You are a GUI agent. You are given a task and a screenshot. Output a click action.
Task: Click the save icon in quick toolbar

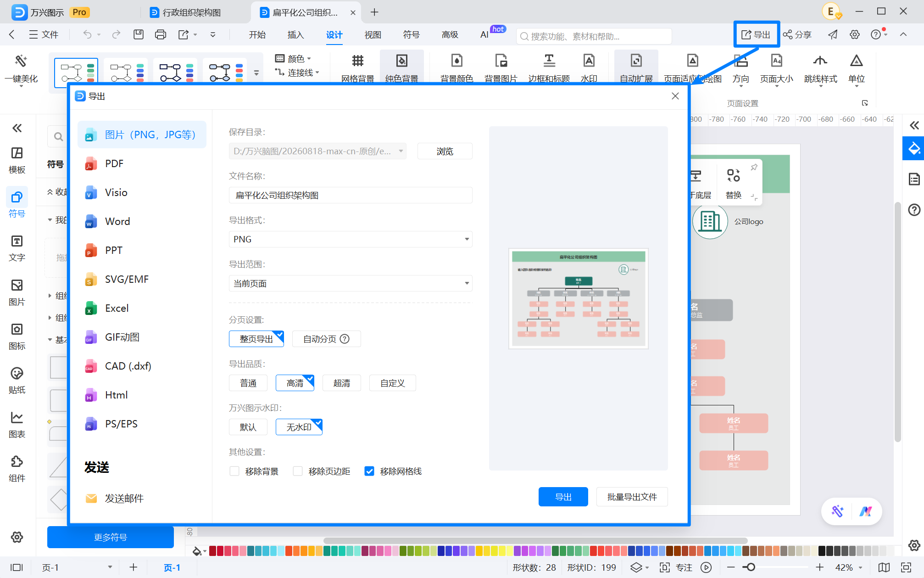tap(139, 34)
